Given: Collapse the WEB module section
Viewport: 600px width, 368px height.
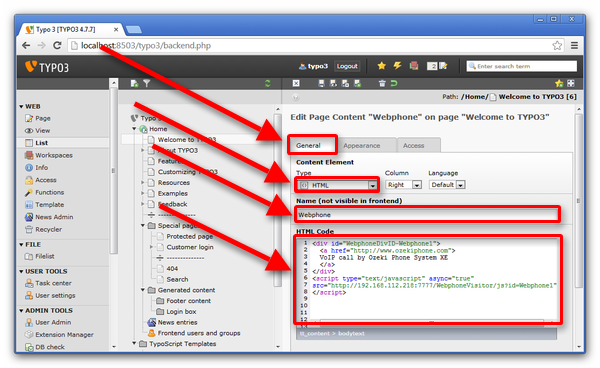Looking at the screenshot, I should [x=21, y=106].
